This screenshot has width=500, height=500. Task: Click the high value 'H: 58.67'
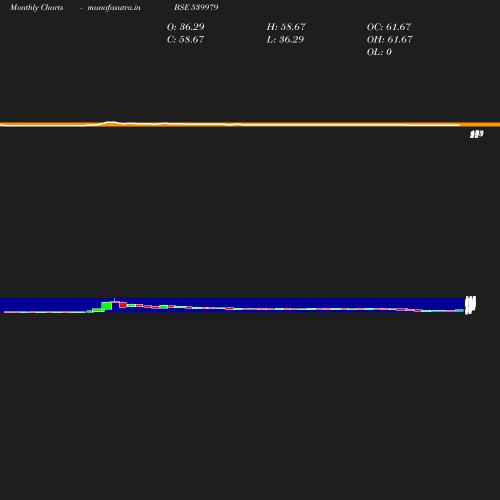pos(286,27)
